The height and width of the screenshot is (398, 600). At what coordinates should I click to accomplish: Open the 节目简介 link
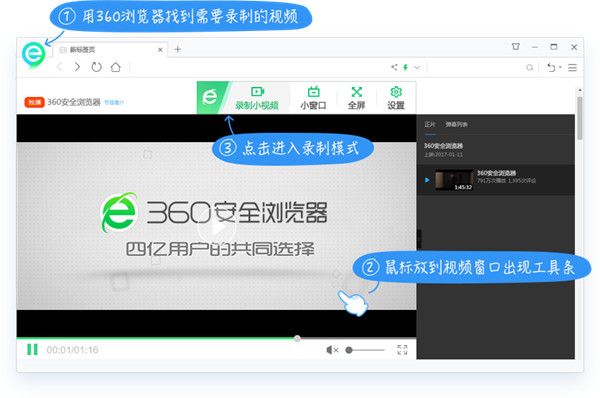point(114,103)
